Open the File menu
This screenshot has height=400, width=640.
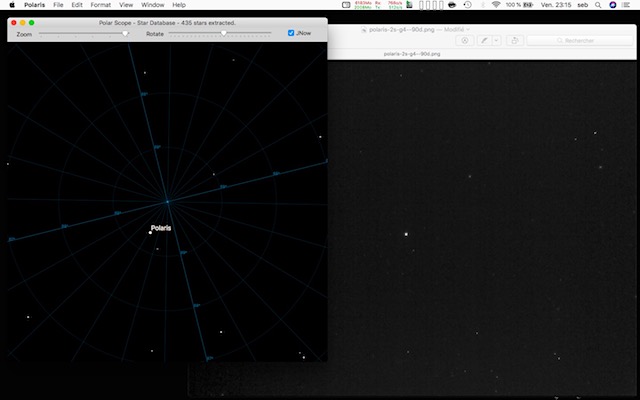58,5
